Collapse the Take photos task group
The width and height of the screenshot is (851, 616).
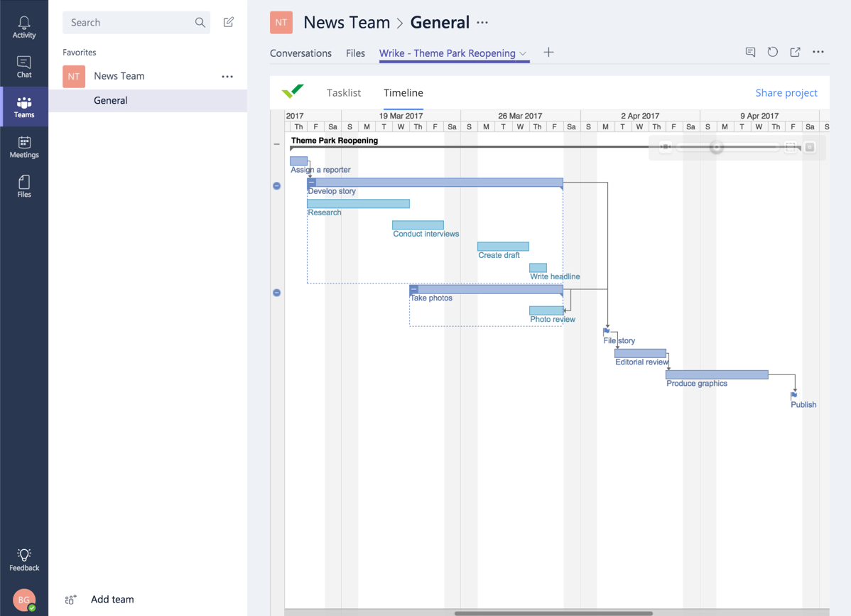click(x=414, y=289)
